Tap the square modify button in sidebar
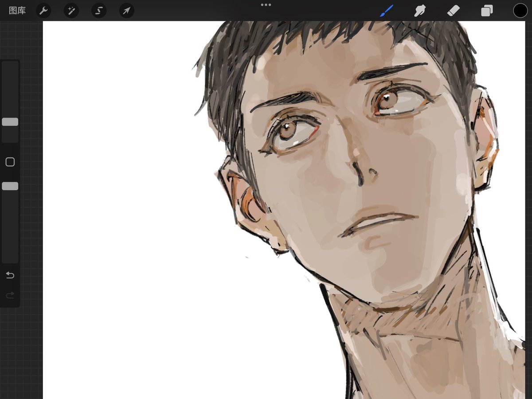The image size is (532, 399). click(x=10, y=162)
